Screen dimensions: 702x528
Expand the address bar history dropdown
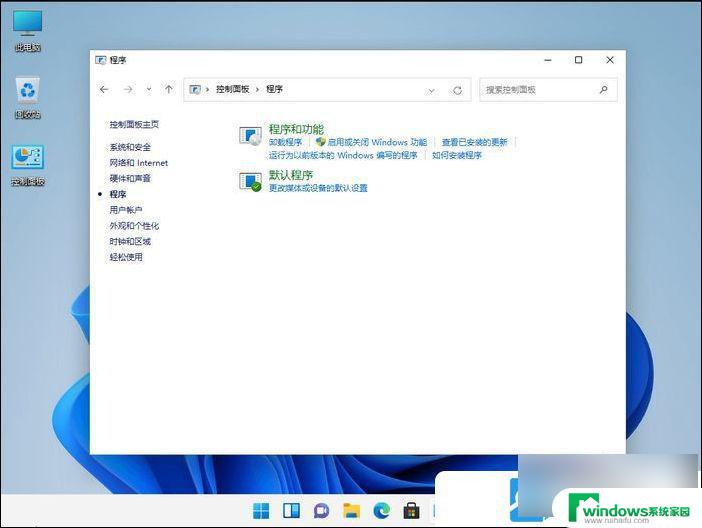click(431, 90)
